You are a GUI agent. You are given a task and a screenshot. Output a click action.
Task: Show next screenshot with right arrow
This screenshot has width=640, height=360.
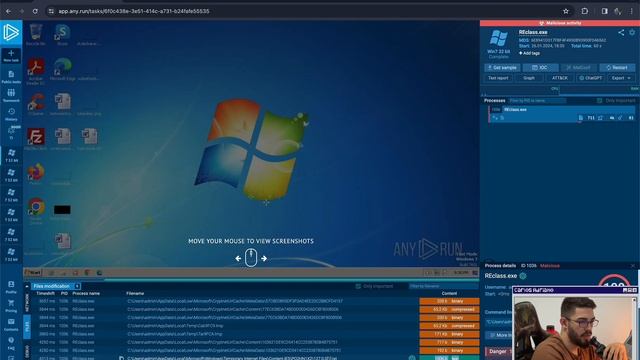click(264, 258)
